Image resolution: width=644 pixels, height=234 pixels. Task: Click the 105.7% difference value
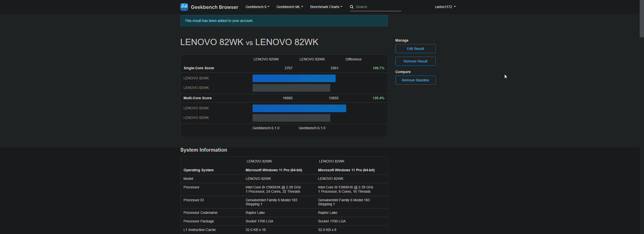378,68
